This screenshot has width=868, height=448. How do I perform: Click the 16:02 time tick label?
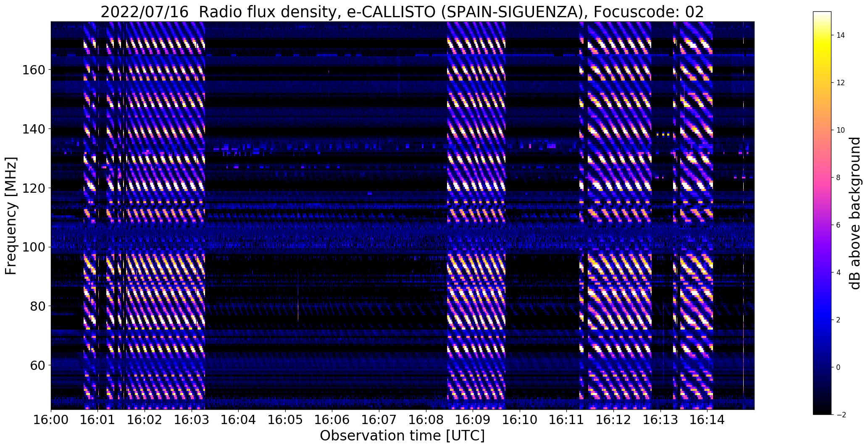145,419
